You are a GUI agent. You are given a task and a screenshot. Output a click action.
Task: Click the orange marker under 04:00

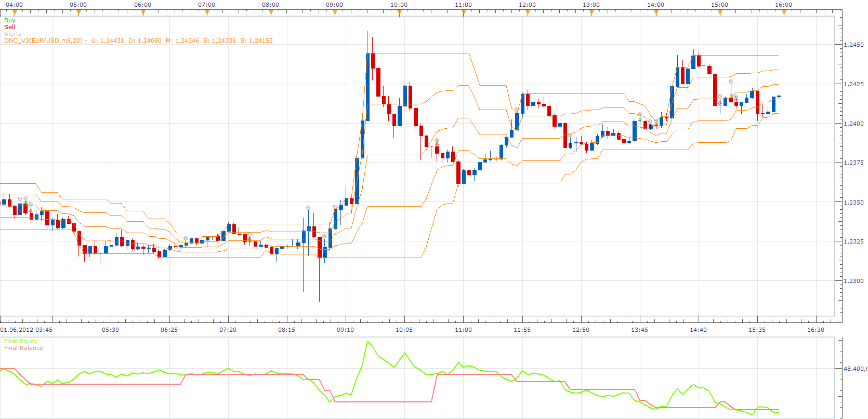(15, 12)
